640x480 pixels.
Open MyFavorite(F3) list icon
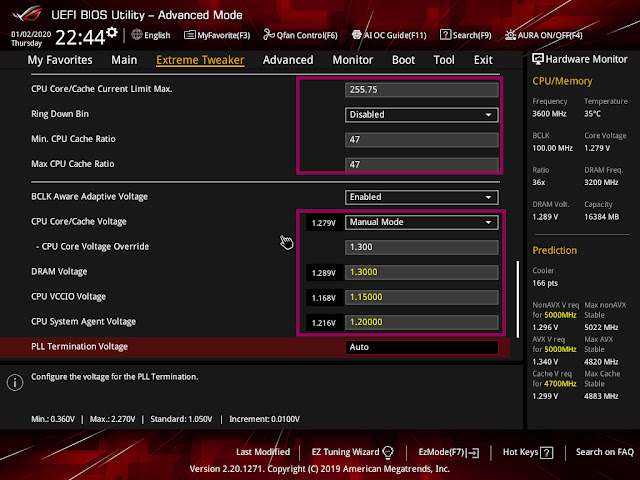[x=189, y=35]
